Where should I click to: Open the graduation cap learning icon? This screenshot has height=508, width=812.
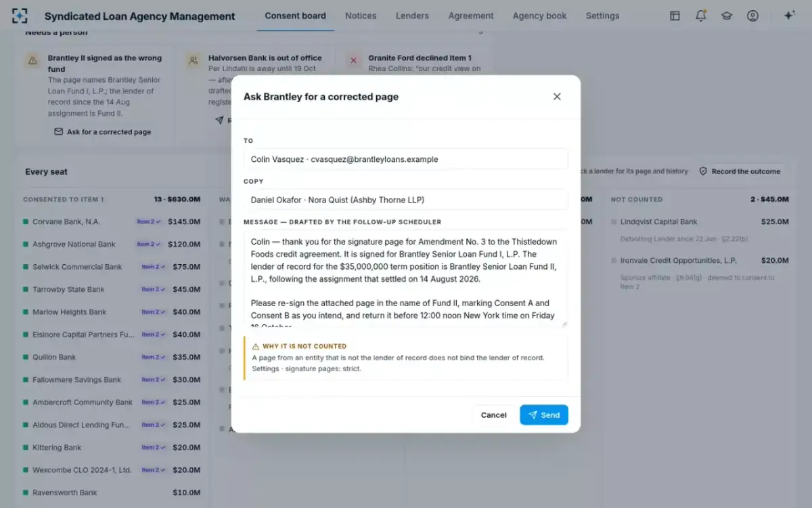(727, 16)
